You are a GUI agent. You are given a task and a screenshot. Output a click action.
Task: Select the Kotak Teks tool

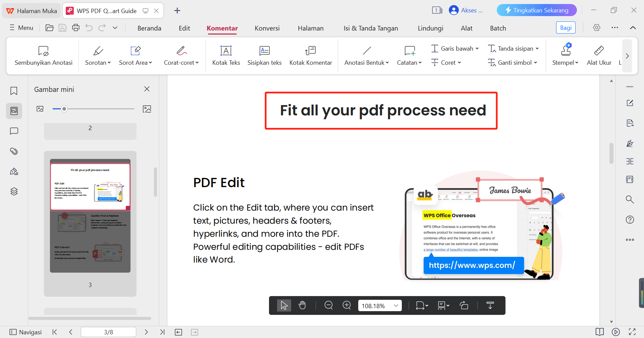pos(226,55)
